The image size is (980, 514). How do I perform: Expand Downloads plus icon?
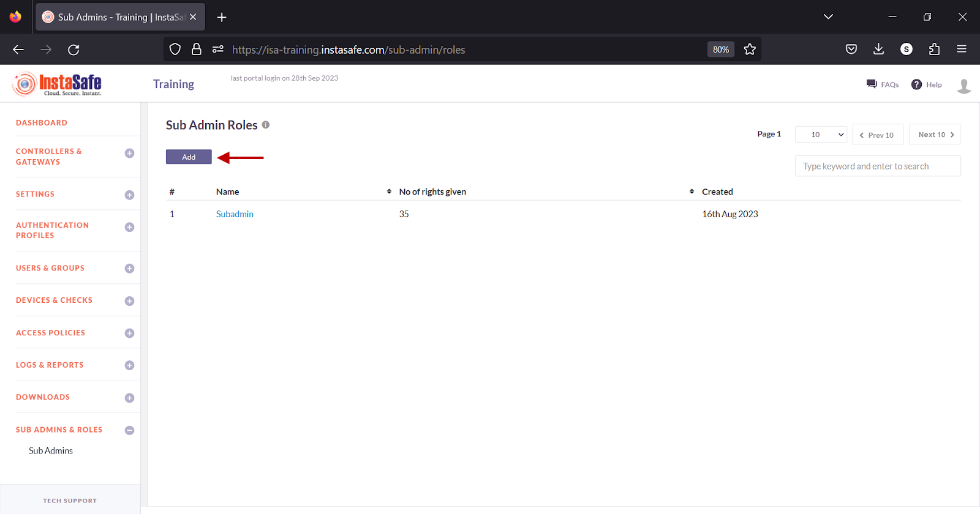pyautogui.click(x=129, y=398)
